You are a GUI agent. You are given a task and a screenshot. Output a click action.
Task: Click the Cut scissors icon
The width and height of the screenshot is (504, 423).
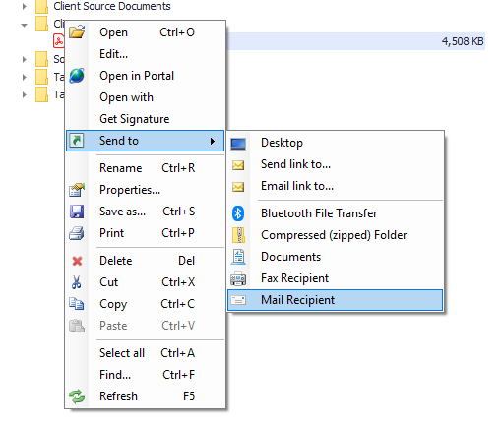pyautogui.click(x=76, y=282)
